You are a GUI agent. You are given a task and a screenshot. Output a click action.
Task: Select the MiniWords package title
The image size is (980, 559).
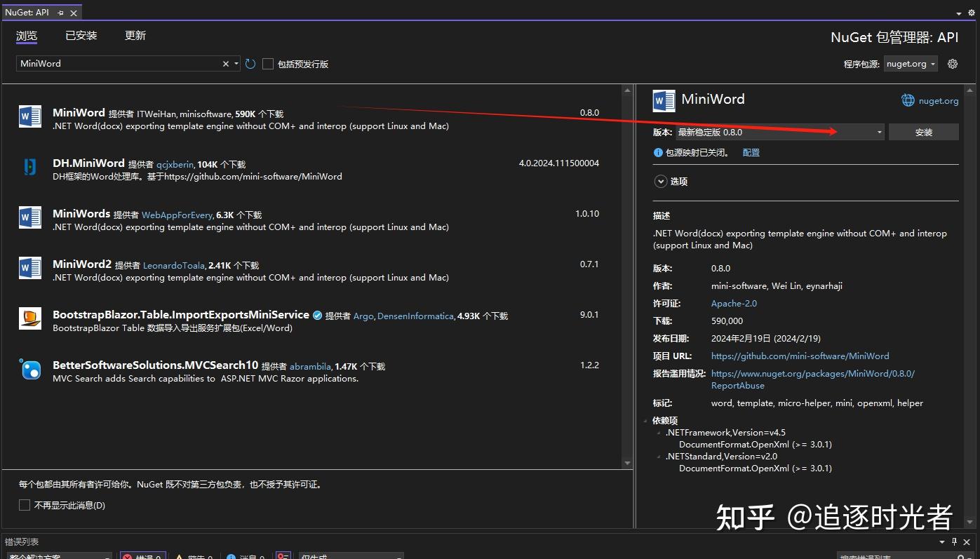click(81, 214)
